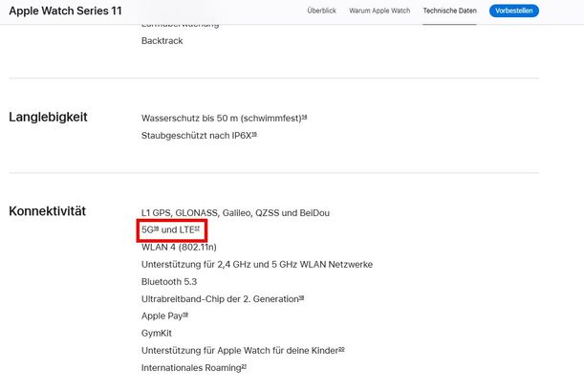Open footnote superscript next to LTE
Image resolution: width=584 pixels, height=392 pixels.
pyautogui.click(x=197, y=229)
